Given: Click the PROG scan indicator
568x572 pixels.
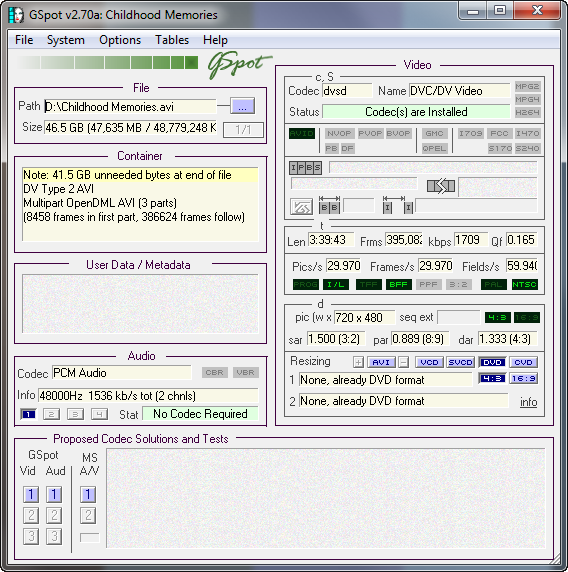Looking at the screenshot, I should click(306, 284).
